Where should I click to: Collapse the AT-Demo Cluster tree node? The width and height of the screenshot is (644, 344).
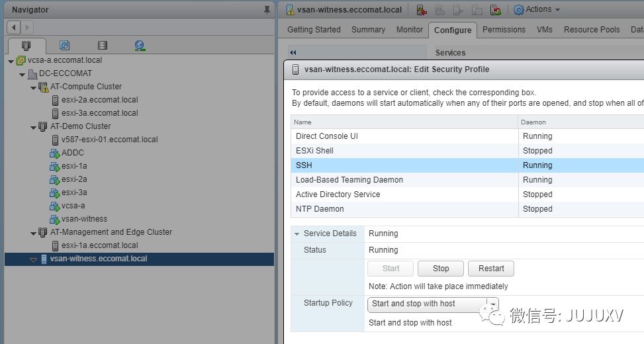click(33, 127)
